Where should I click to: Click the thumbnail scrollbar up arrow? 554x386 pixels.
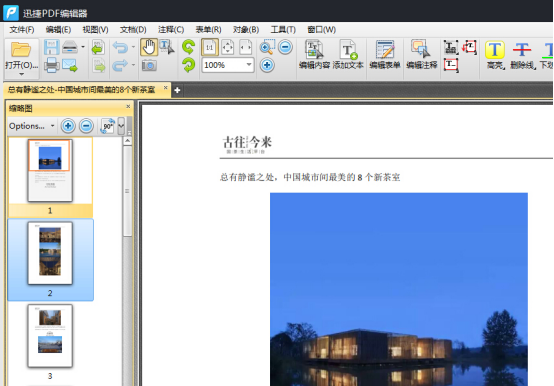pyautogui.click(x=128, y=141)
